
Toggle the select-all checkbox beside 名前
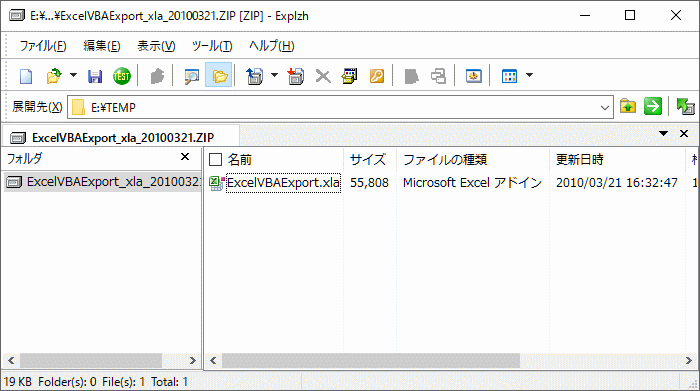tap(216, 160)
